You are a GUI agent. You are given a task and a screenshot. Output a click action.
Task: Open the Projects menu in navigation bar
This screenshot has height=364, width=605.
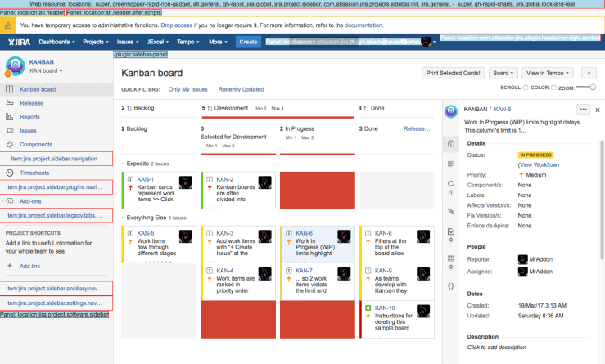point(96,41)
